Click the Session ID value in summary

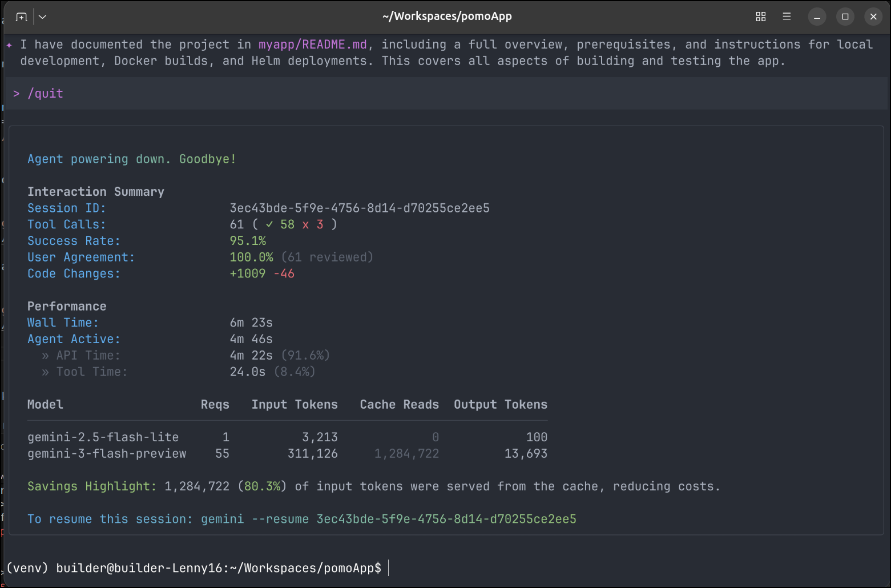pyautogui.click(x=359, y=208)
